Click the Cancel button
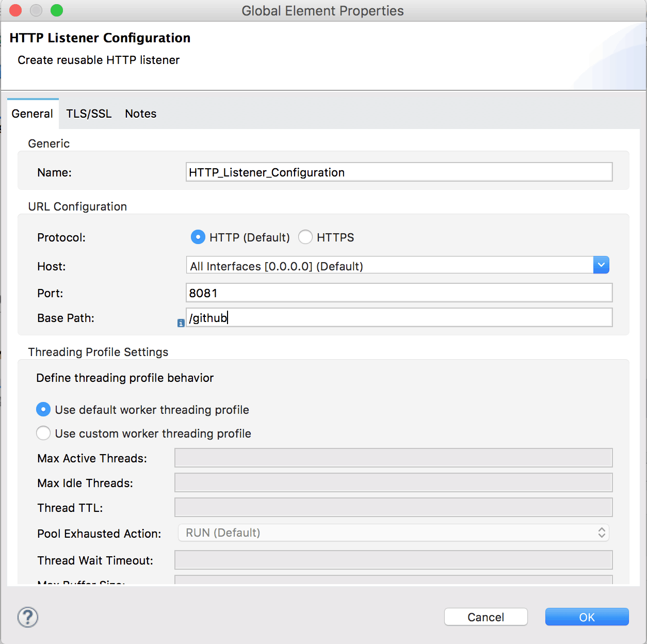The width and height of the screenshot is (647, 644). (x=486, y=617)
